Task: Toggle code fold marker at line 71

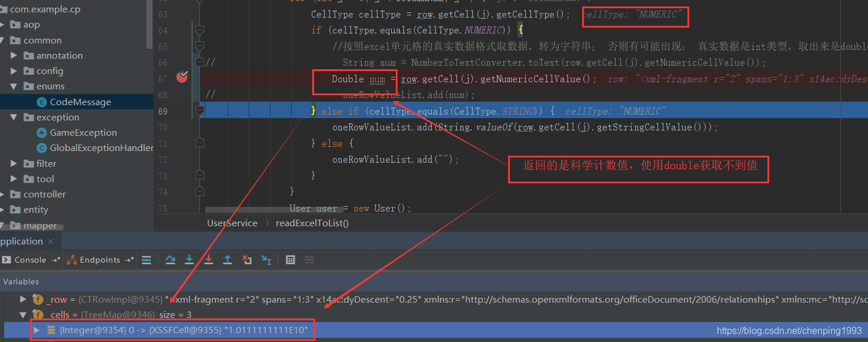Action: pyautogui.click(x=199, y=142)
